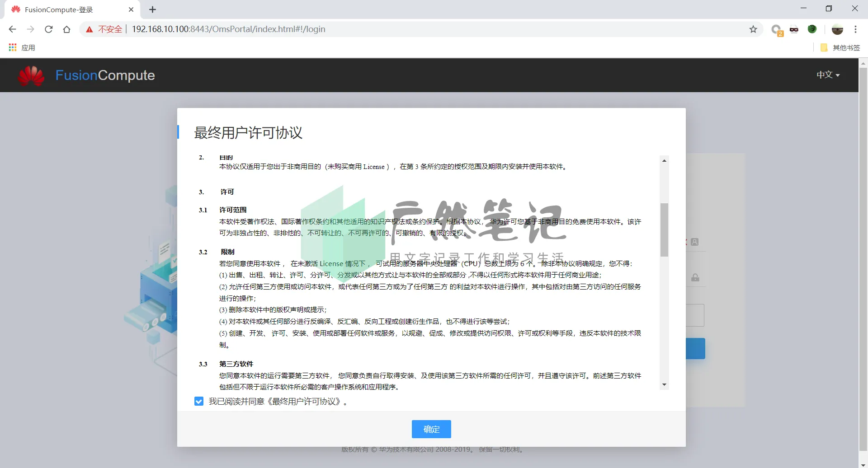Click the 3.2 限制 section heading
The width and height of the screenshot is (868, 468).
(x=217, y=252)
